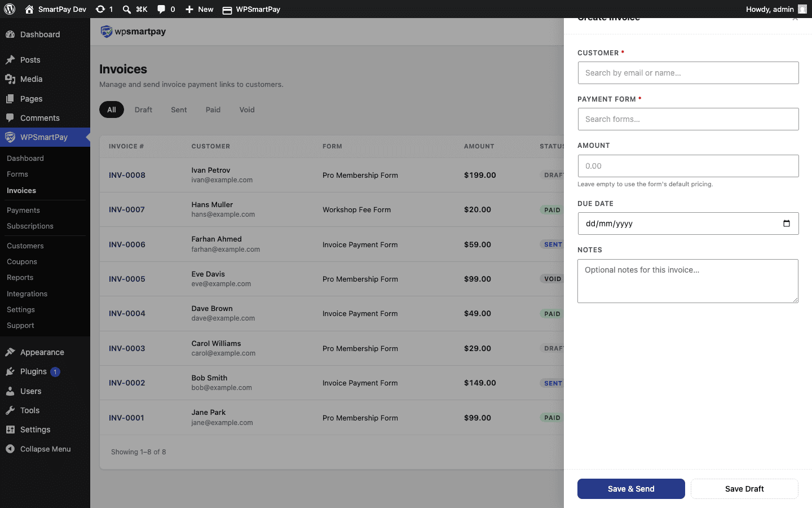Viewport: 812px width, 508px height.
Task: Switch to the Paid filter tab
Action: tap(213, 110)
